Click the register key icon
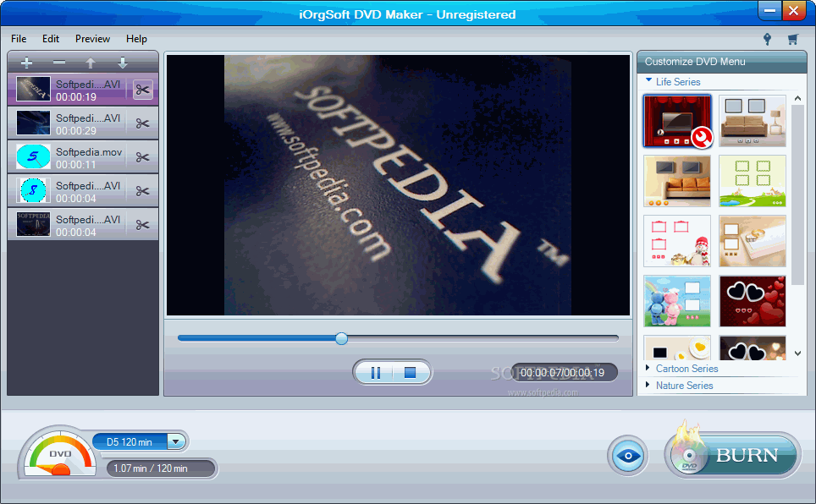Image resolution: width=816 pixels, height=504 pixels. tap(767, 39)
